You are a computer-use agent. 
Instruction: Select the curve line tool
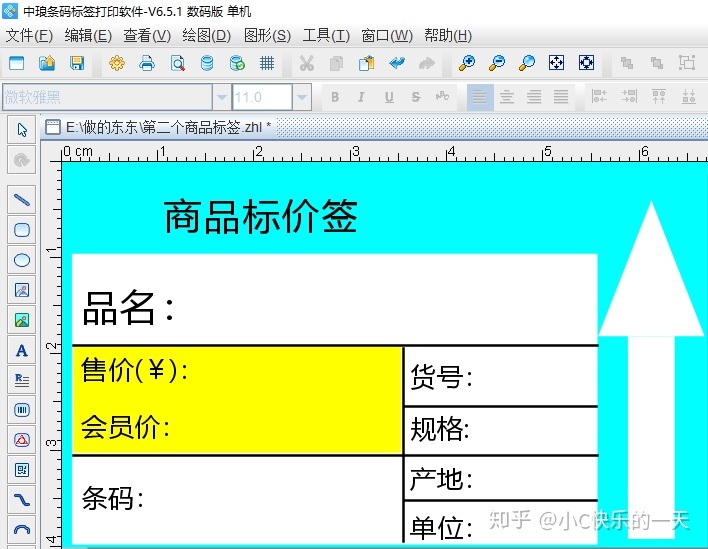[22, 500]
